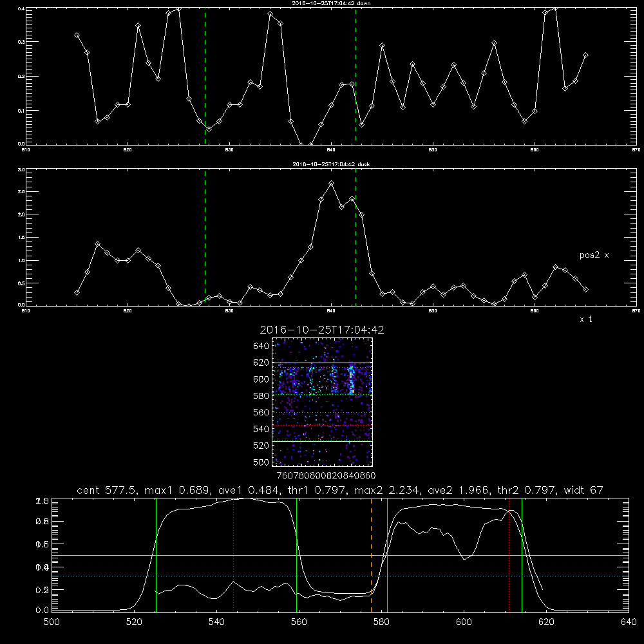Click the red dotted line near 544 in profile plot
This screenshot has width=644, height=644.
point(234,555)
